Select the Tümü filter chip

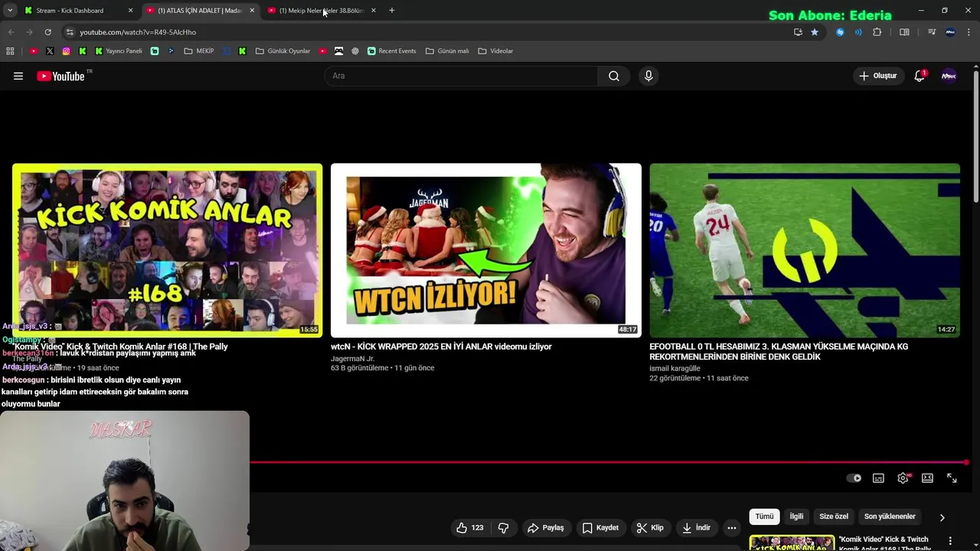pyautogui.click(x=764, y=517)
